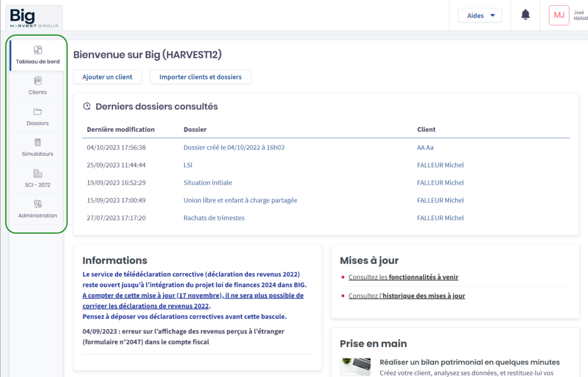588x377 pixels.
Task: Click the Big Harvest Group logo
Action: [34, 17]
